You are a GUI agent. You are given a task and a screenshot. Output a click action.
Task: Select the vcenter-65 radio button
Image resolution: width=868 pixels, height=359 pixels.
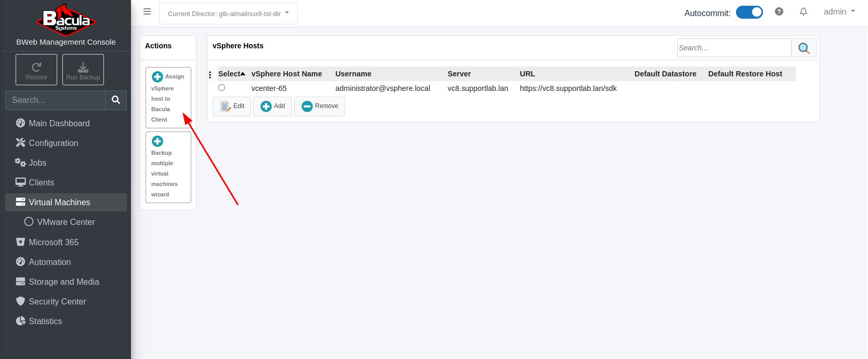(x=222, y=88)
